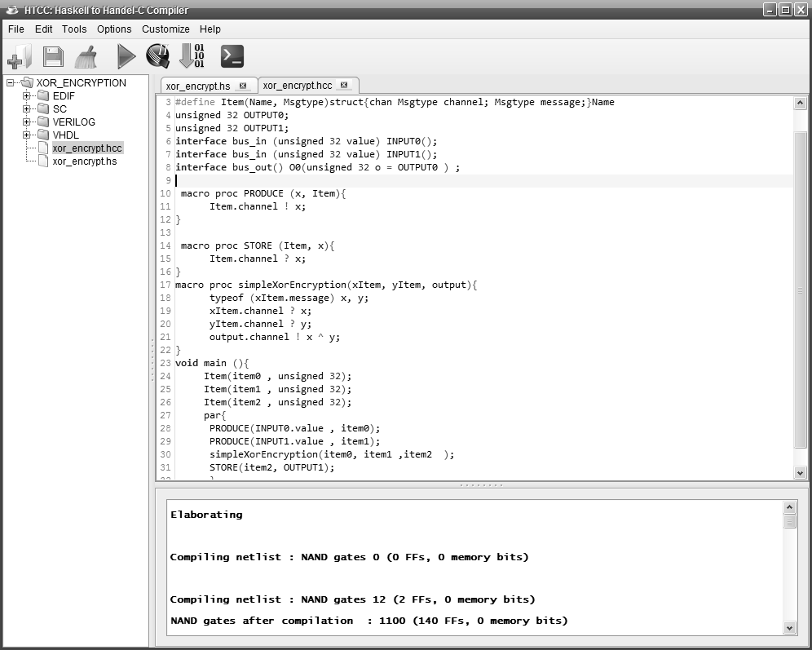Click the circular chip compile icon
This screenshot has width=812, height=650.
(157, 56)
